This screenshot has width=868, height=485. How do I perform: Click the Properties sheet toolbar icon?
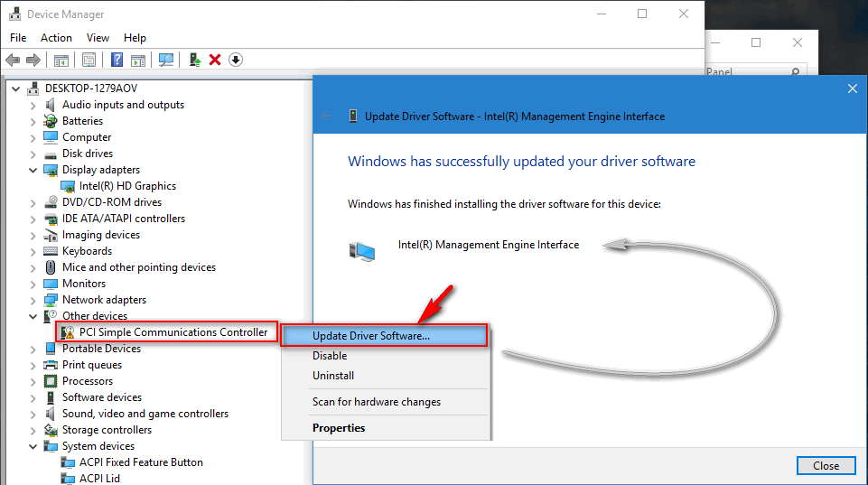click(89, 60)
